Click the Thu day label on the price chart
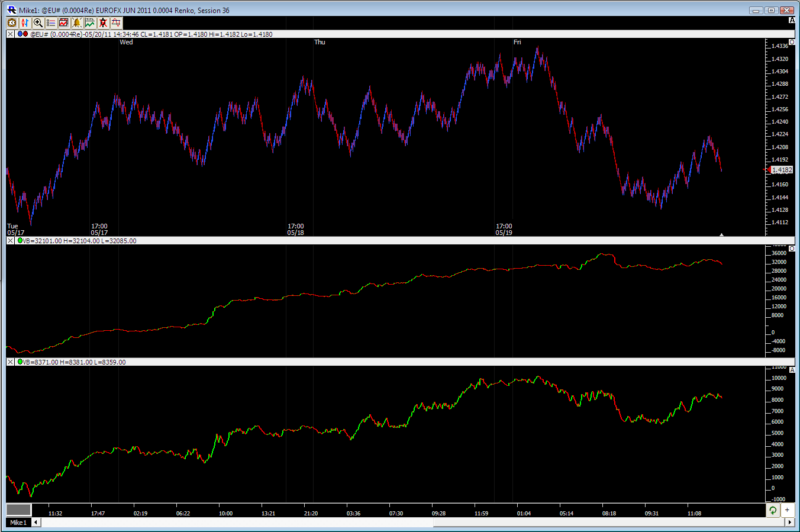The width and height of the screenshot is (800, 532). pyautogui.click(x=320, y=42)
